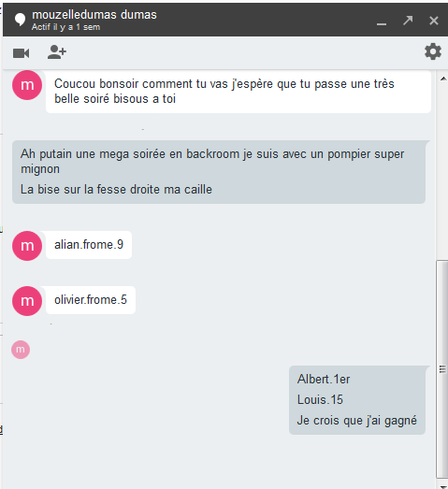Click the 'Actif il y a 1 sem' status

point(65,27)
